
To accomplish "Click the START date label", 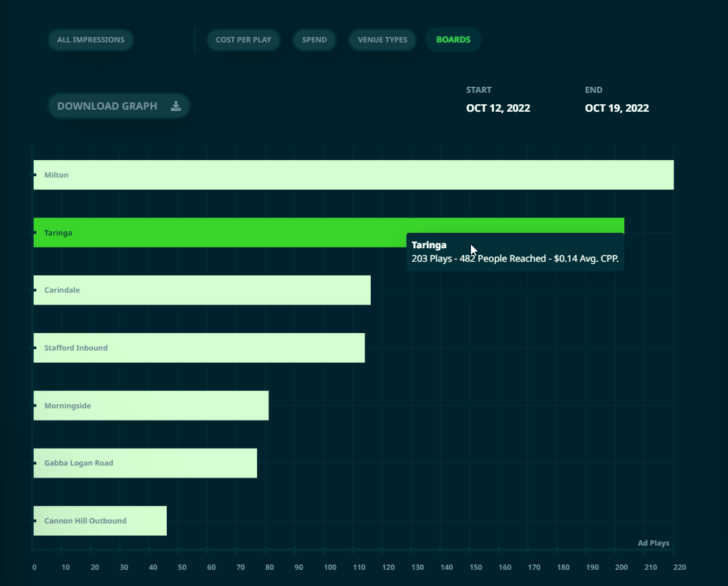I will (x=478, y=90).
